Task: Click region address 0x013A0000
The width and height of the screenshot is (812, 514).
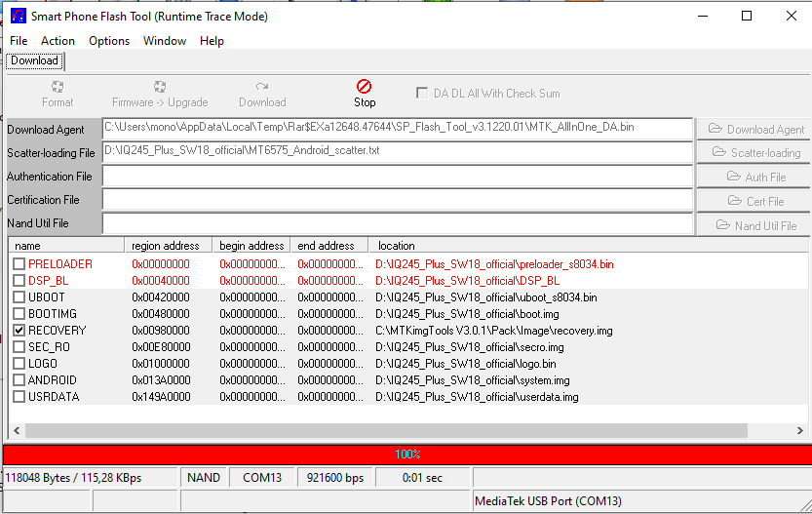Action: coord(161,380)
